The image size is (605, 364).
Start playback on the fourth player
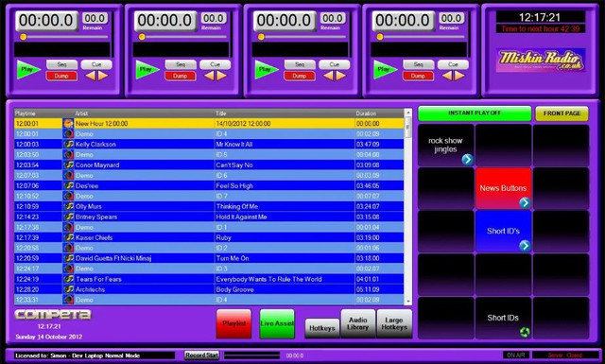(x=386, y=70)
